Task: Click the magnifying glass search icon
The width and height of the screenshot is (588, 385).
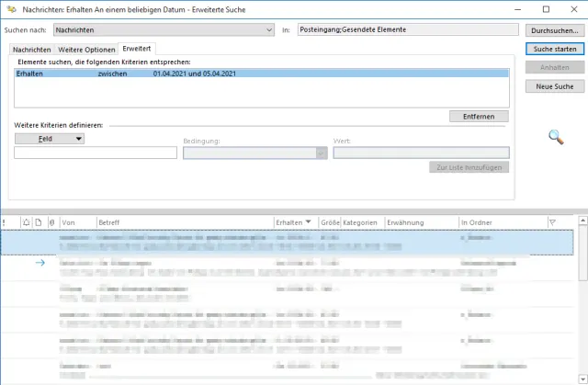Action: (555, 137)
